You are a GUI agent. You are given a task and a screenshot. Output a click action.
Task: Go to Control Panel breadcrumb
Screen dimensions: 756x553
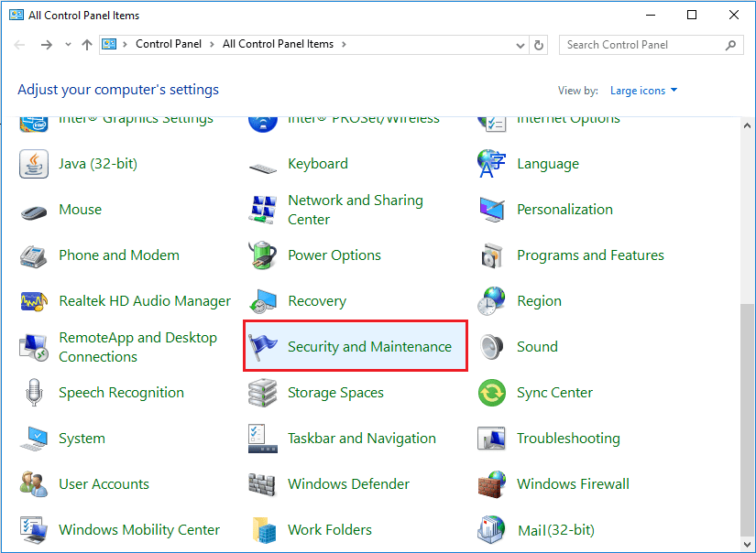(169, 44)
